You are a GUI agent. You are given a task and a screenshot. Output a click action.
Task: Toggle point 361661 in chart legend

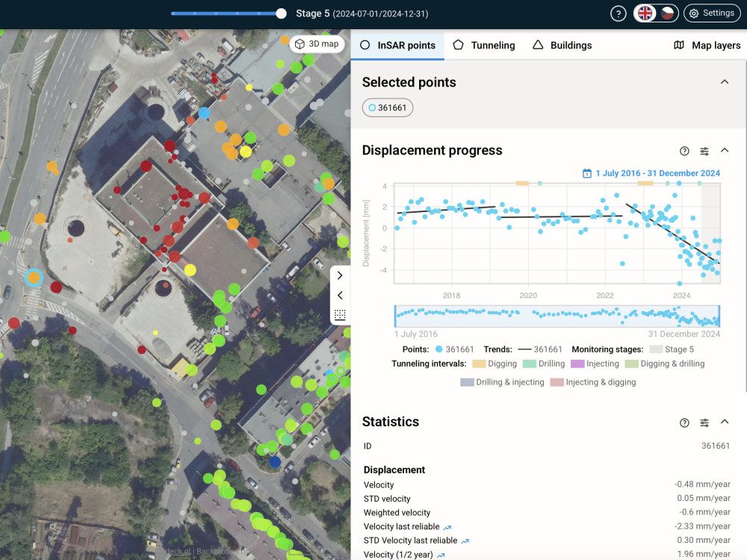pyautogui.click(x=454, y=349)
